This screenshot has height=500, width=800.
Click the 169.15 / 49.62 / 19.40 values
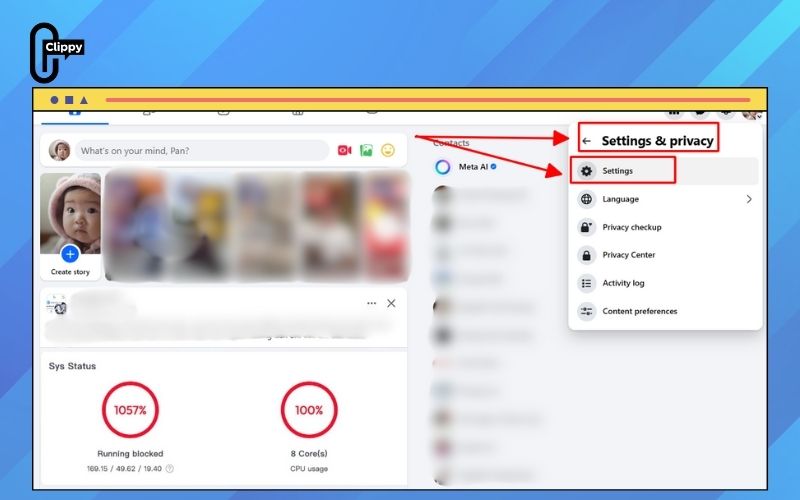[124, 468]
